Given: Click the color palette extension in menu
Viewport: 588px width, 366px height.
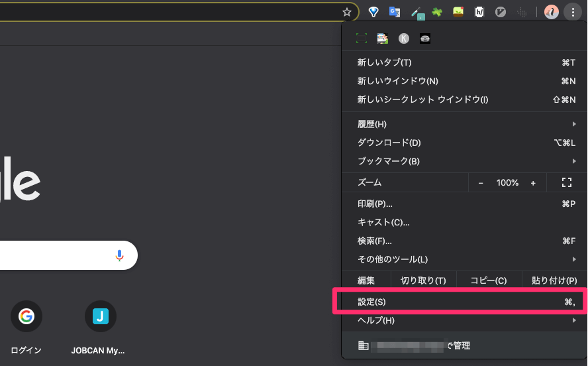Looking at the screenshot, I should (x=383, y=38).
